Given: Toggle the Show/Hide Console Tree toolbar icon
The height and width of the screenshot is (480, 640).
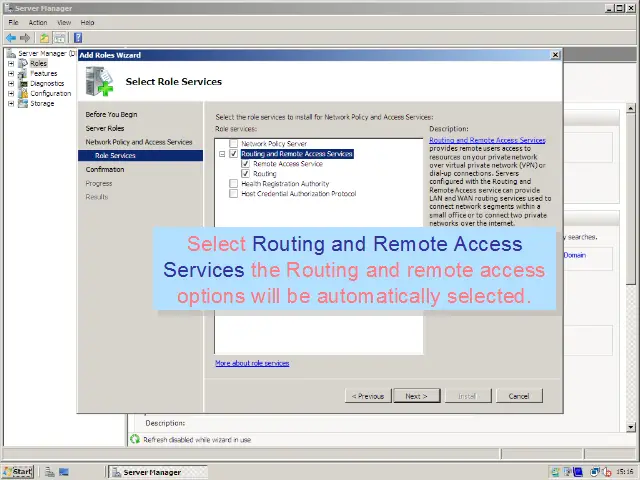Looking at the screenshot, I should coord(60,38).
